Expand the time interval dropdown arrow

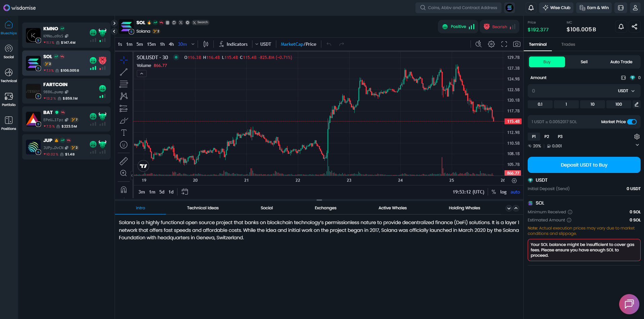(x=193, y=44)
